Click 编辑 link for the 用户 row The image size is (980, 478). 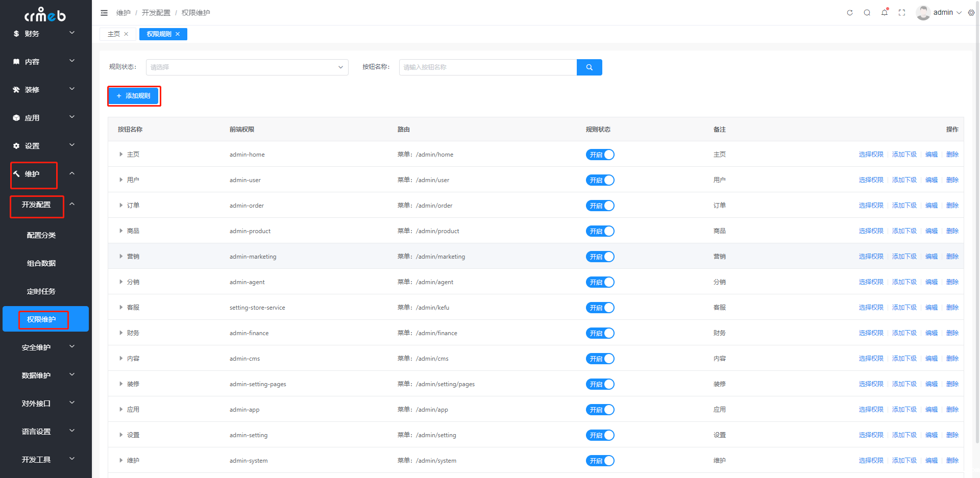tap(931, 180)
